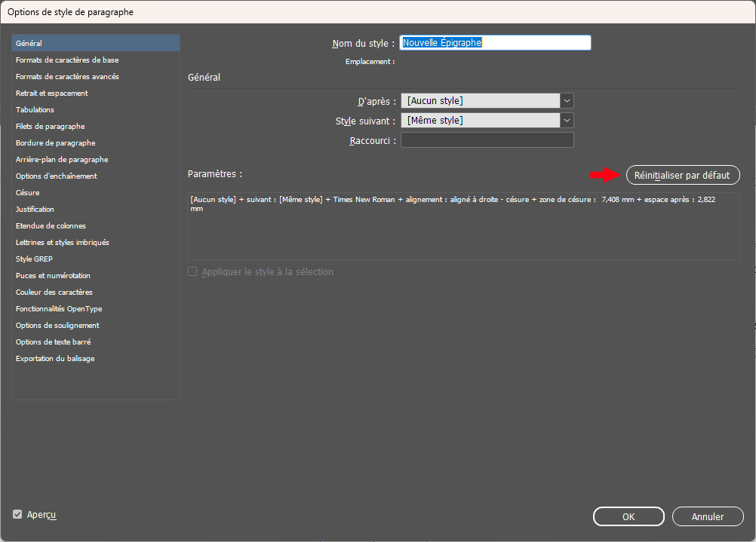The width and height of the screenshot is (756, 542).
Task: Confirm with the OK button
Action: pos(628,516)
